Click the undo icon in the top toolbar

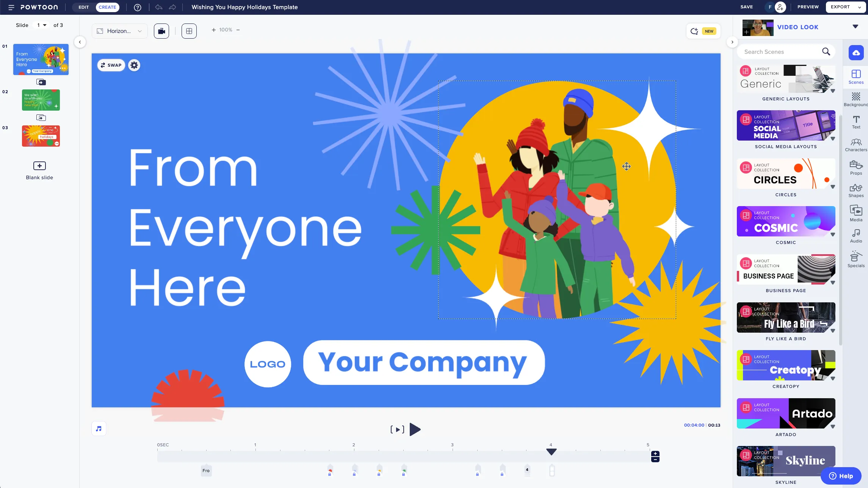[159, 7]
